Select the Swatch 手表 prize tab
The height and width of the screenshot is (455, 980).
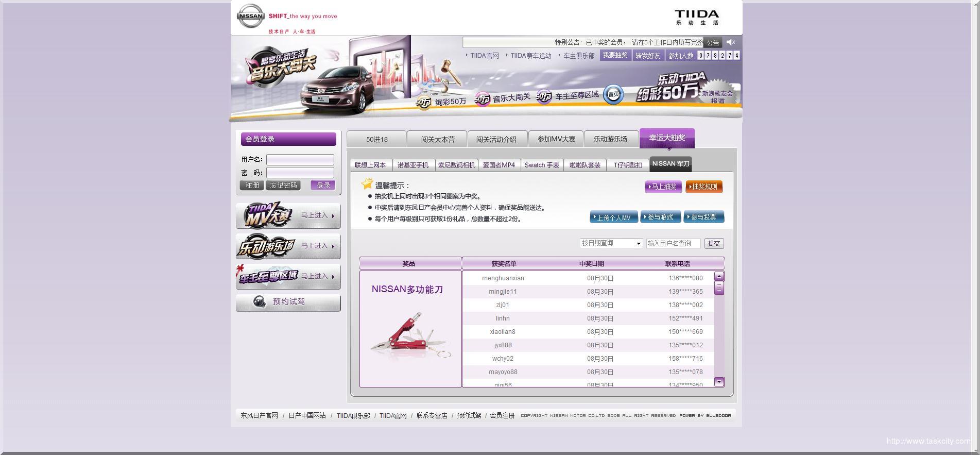(542, 165)
